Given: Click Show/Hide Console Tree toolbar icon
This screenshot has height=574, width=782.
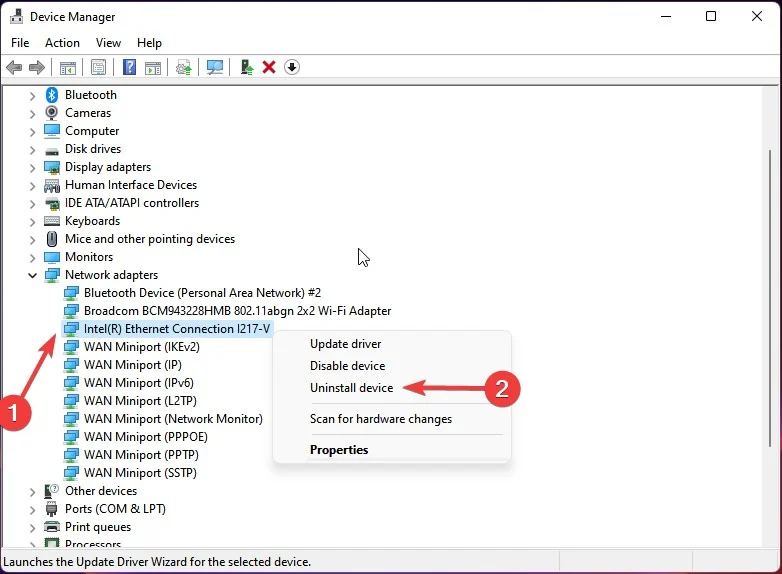Looking at the screenshot, I should [x=67, y=67].
